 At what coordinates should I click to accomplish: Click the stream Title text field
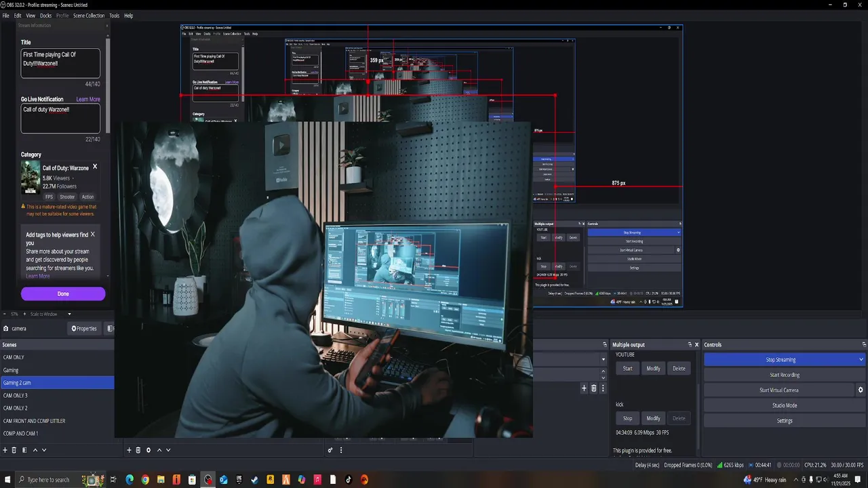60,63
